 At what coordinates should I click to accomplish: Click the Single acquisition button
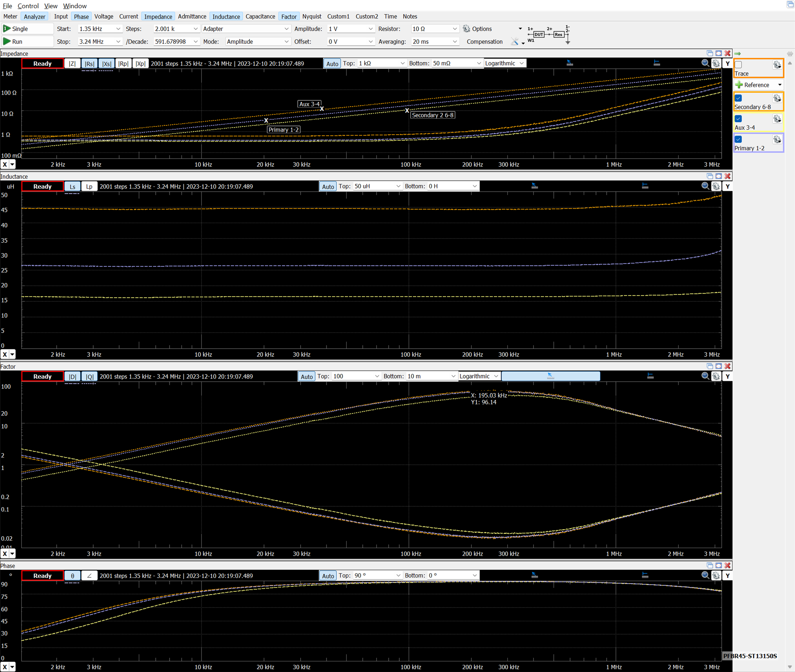(28, 29)
